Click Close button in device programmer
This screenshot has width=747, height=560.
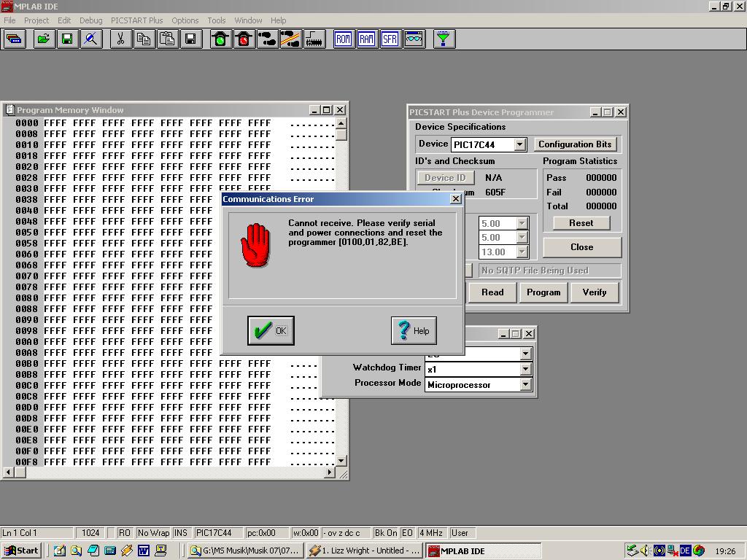click(x=582, y=247)
